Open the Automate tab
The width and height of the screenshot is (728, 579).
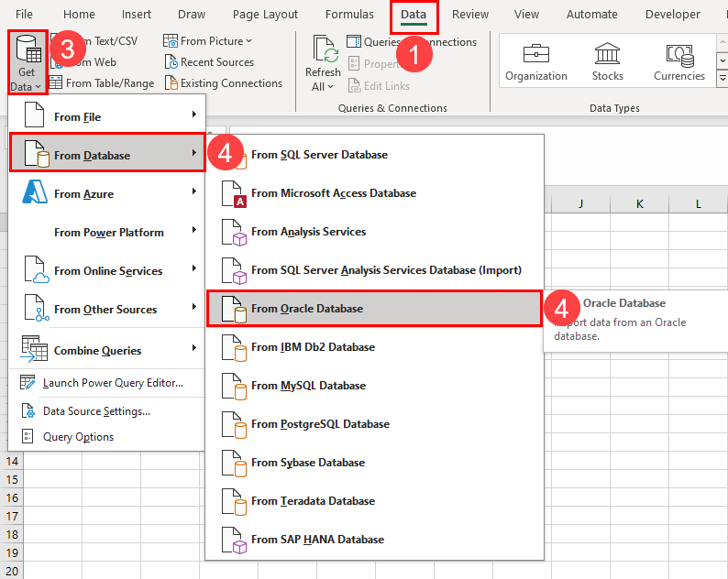[592, 15]
